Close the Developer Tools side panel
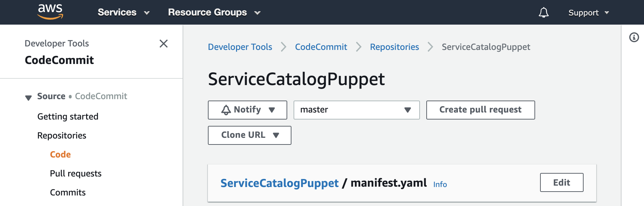The height and width of the screenshot is (206, 644). (x=164, y=44)
